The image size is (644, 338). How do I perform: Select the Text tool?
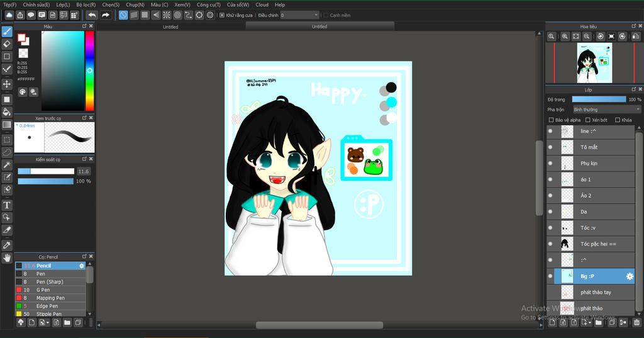tap(7, 205)
